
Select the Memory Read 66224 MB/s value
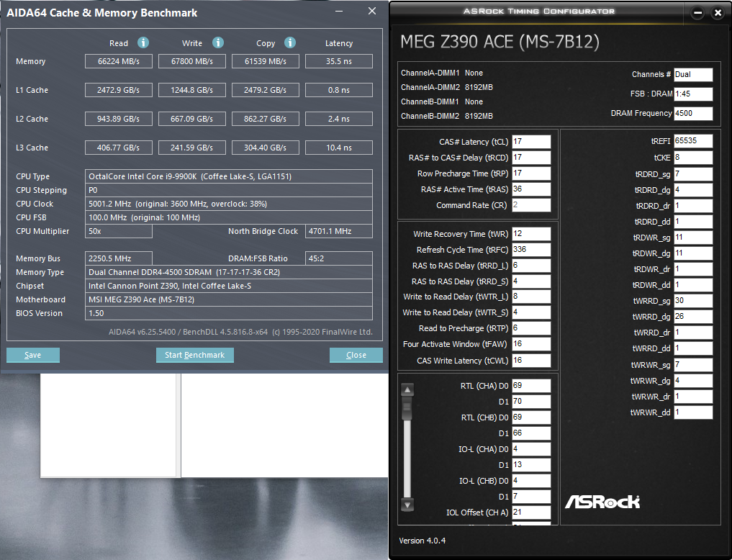[x=119, y=61]
